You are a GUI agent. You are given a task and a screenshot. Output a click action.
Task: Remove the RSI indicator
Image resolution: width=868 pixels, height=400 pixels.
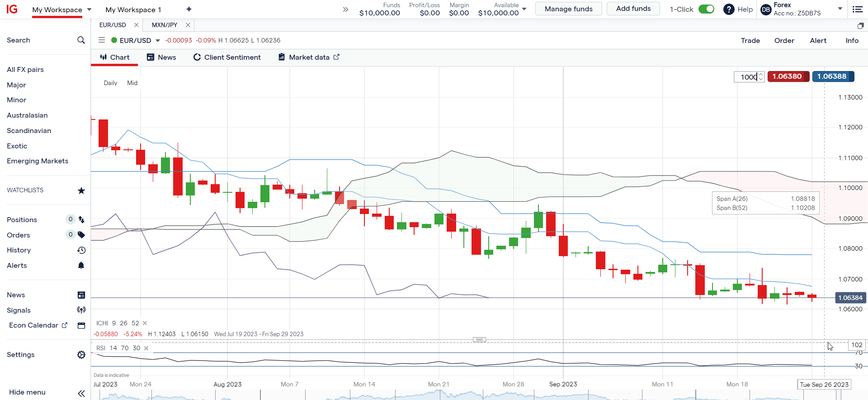coord(146,348)
